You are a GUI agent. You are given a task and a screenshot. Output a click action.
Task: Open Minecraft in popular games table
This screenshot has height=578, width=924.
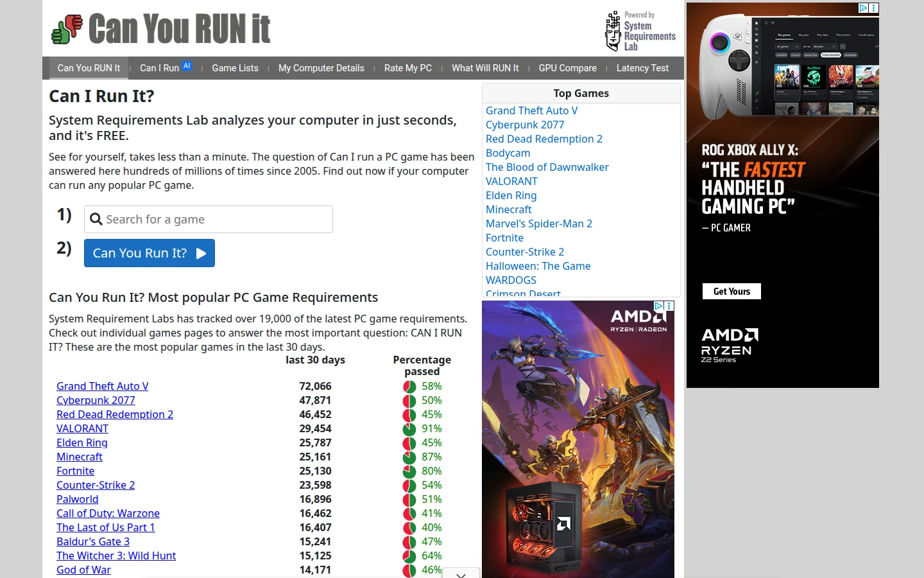(80, 457)
